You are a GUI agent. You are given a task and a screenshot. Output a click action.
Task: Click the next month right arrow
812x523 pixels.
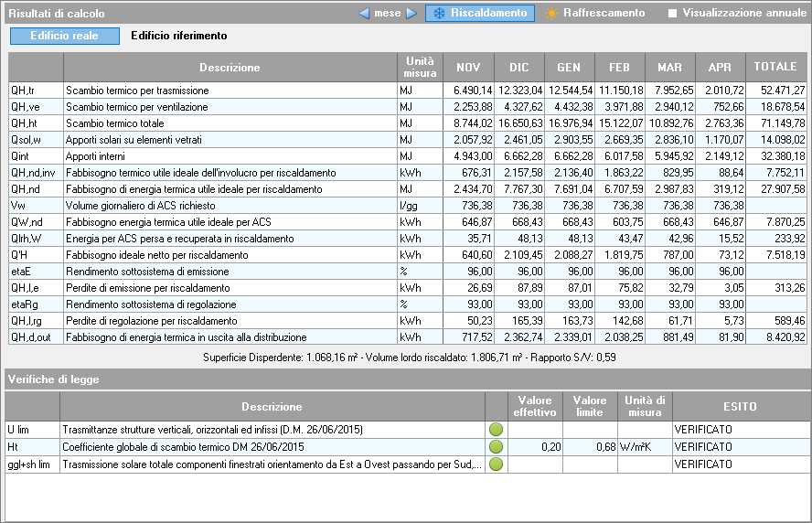pos(411,14)
